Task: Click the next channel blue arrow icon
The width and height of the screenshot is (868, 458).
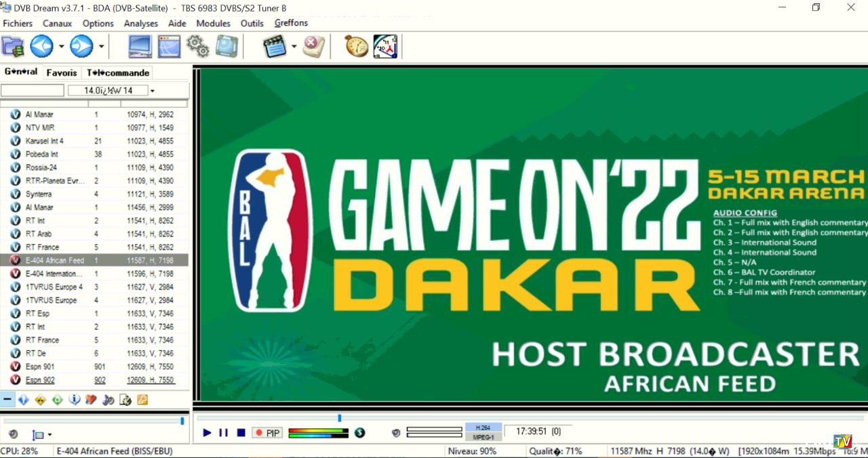Action: tap(81, 46)
